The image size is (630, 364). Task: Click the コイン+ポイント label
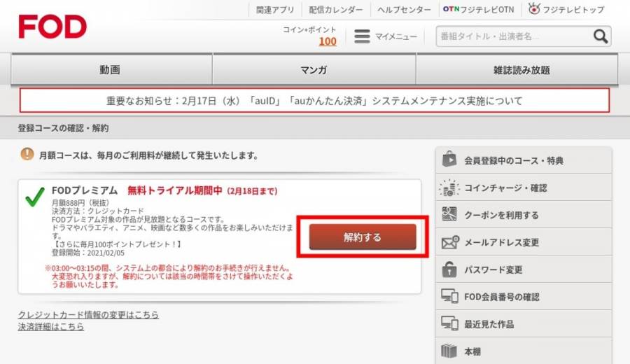[x=309, y=29]
